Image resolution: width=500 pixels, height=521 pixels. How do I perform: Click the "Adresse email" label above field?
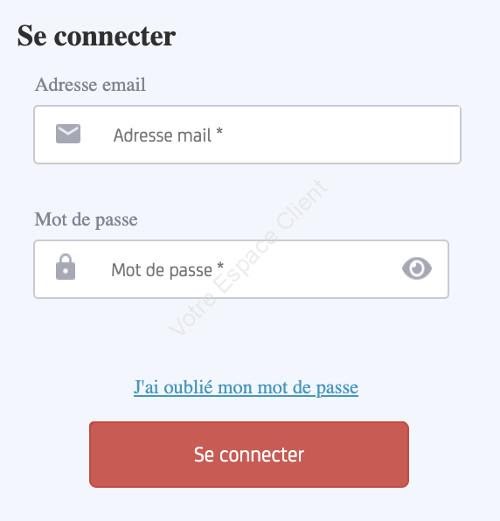click(90, 84)
